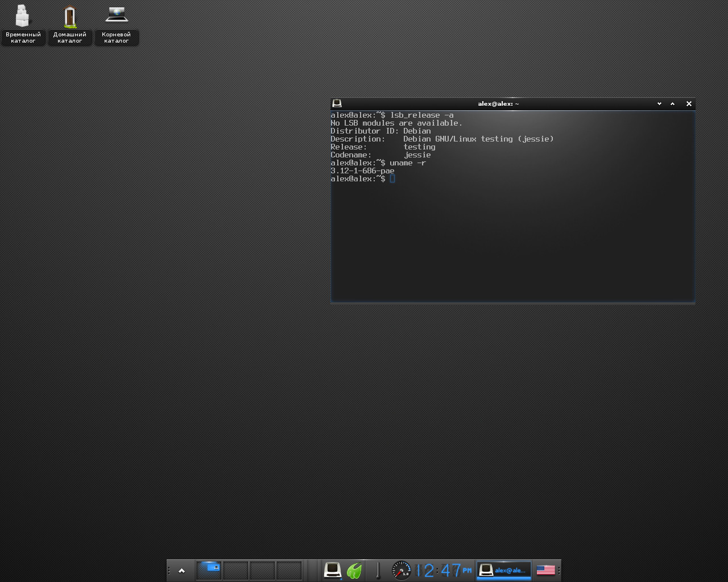The width and height of the screenshot is (728, 582).
Task: Switch to the third virtual desktop in pager
Action: [x=262, y=570]
